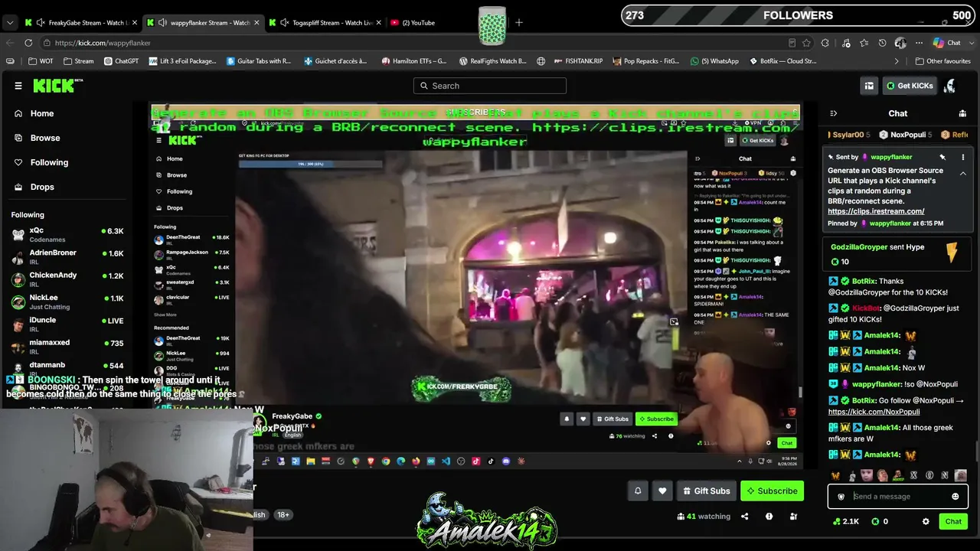Follow the channel using the heart button
The image size is (980, 551).
pyautogui.click(x=662, y=491)
